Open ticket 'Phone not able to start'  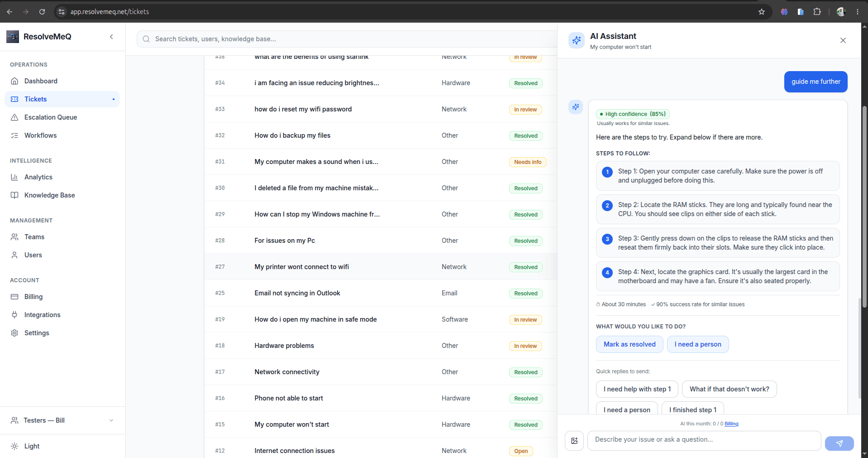pos(289,398)
